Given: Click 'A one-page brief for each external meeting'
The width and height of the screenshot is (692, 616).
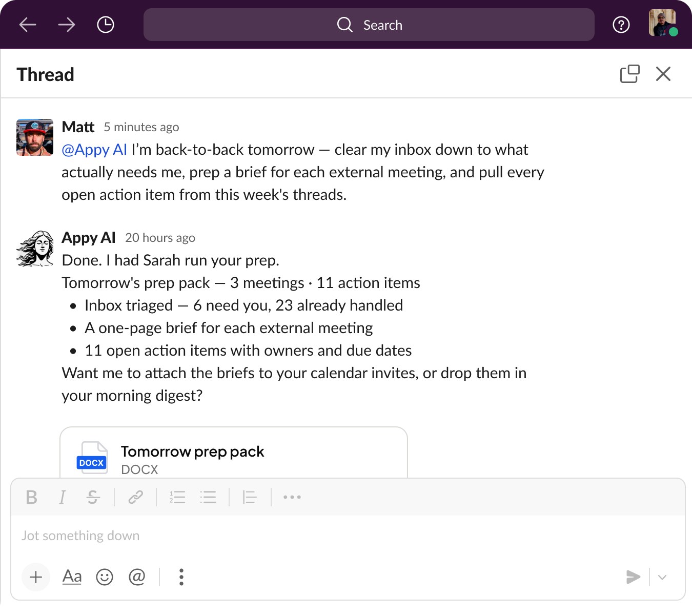Looking at the screenshot, I should (229, 328).
